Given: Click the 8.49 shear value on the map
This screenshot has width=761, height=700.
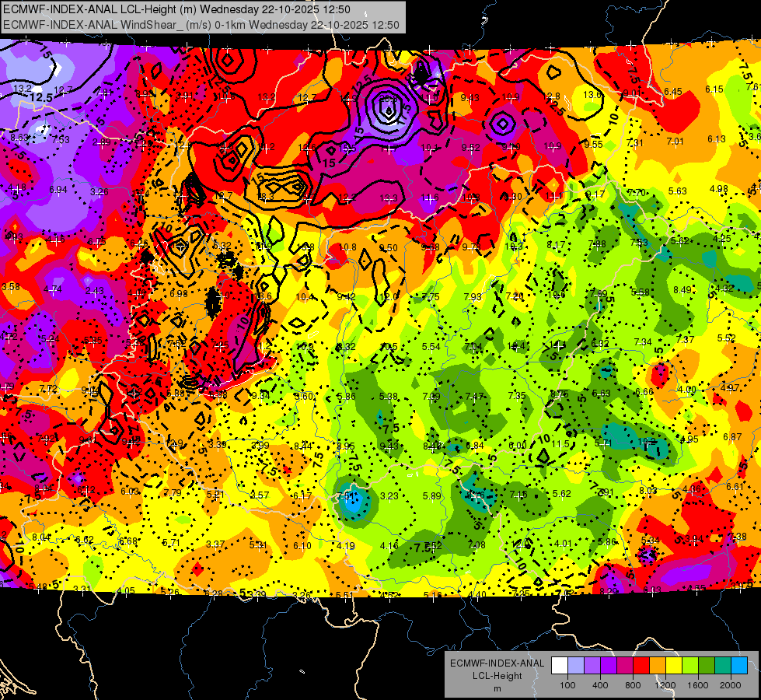Looking at the screenshot, I should (x=682, y=290).
